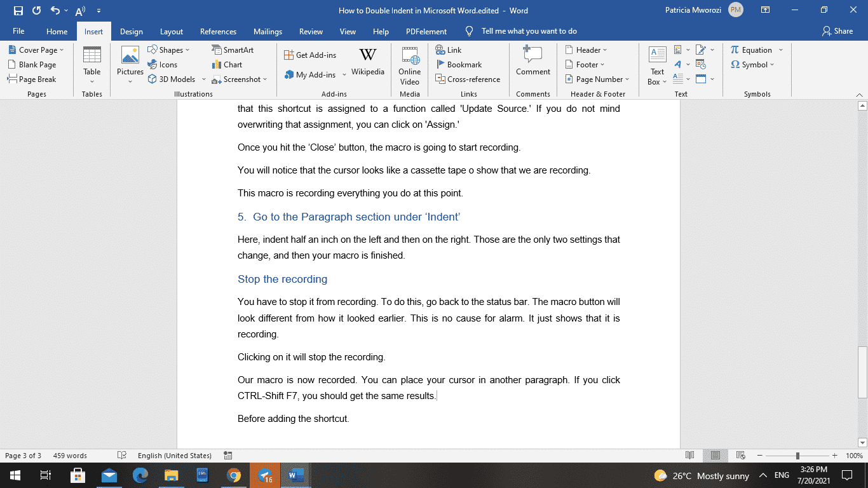This screenshot has height=488, width=868.
Task: Open the proofing errors icon in status bar
Action: 122,456
